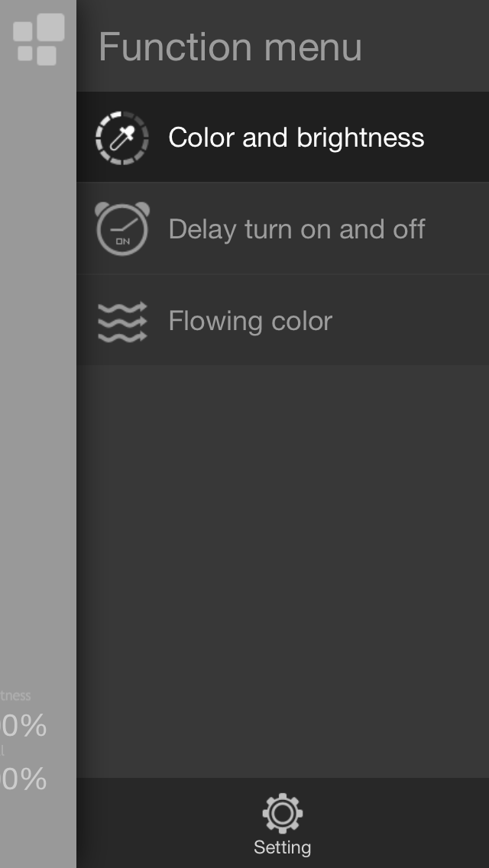Tap the eyedropper icon for Color and brightness
489x868 pixels.
[121, 138]
